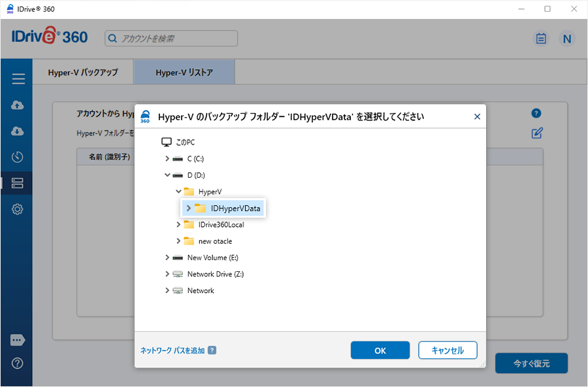Click the help question mark in sidebar
Screen dimensions: 588x387
tap(18, 363)
